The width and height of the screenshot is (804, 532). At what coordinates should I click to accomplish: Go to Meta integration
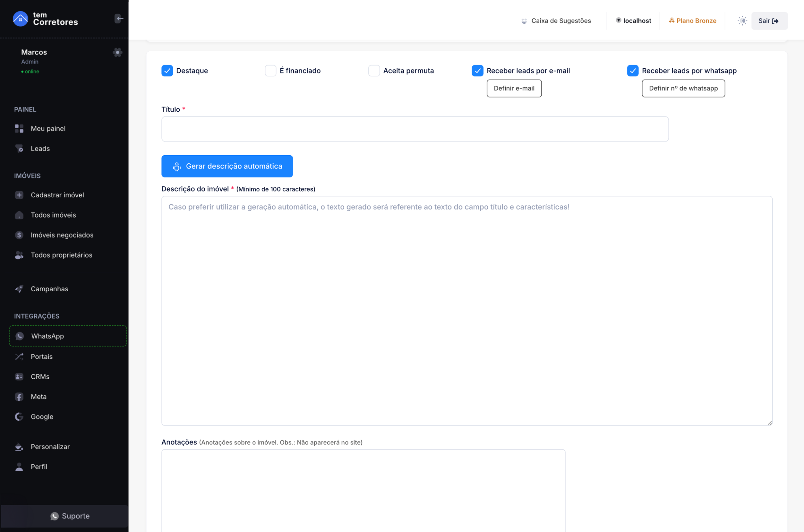38,397
